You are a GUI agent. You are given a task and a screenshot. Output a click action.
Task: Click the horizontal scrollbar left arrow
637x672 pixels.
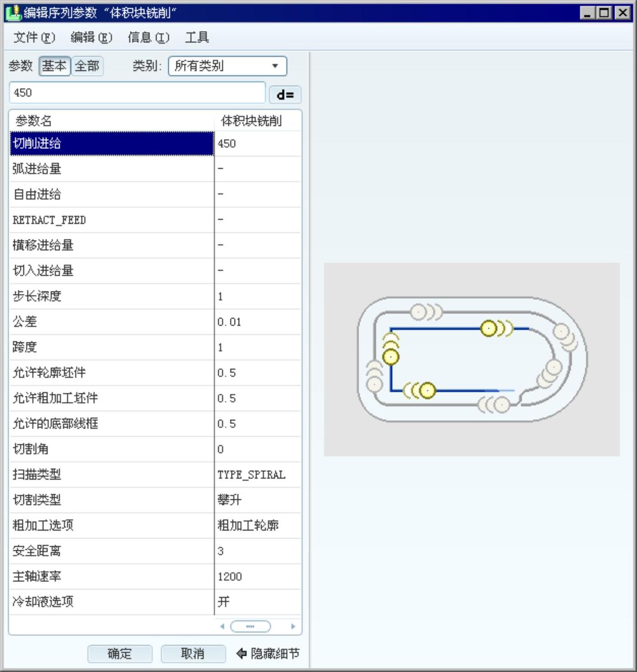coord(222,626)
